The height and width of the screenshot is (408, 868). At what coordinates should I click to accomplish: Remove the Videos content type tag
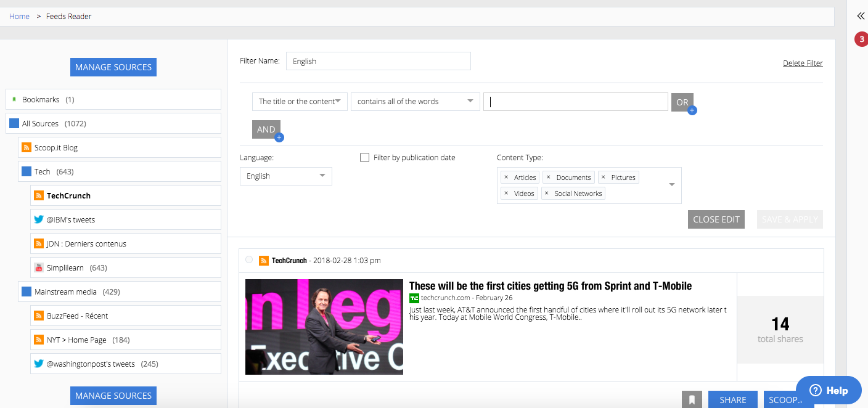pyautogui.click(x=506, y=194)
